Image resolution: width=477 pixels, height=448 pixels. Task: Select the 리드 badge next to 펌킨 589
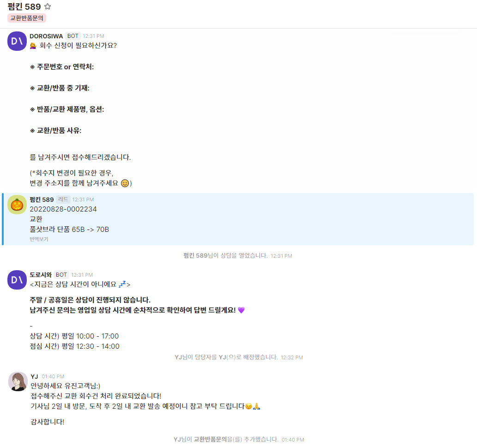coord(63,200)
